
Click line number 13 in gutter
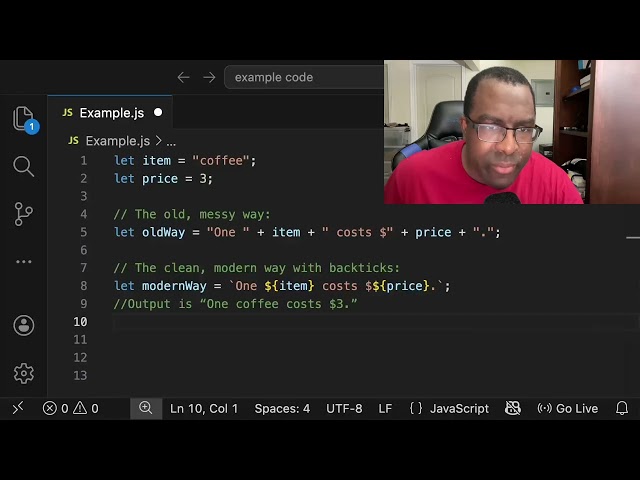coord(80,375)
